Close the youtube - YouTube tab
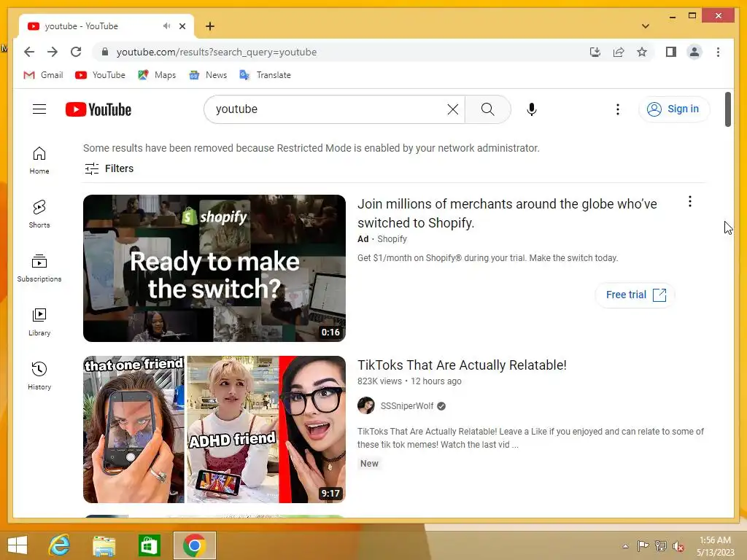This screenshot has height=560, width=747. [182, 26]
